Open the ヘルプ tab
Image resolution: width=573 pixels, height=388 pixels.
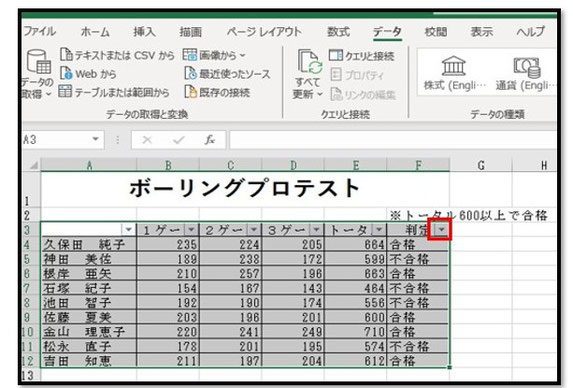(x=531, y=32)
